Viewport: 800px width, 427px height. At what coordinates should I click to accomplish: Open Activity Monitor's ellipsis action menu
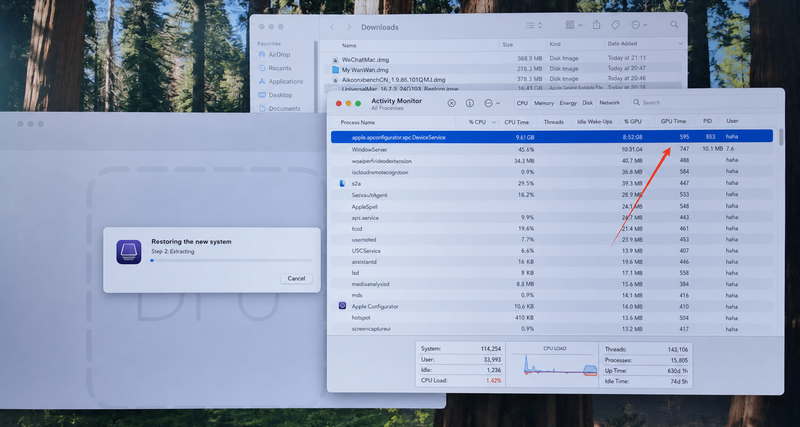pos(491,103)
